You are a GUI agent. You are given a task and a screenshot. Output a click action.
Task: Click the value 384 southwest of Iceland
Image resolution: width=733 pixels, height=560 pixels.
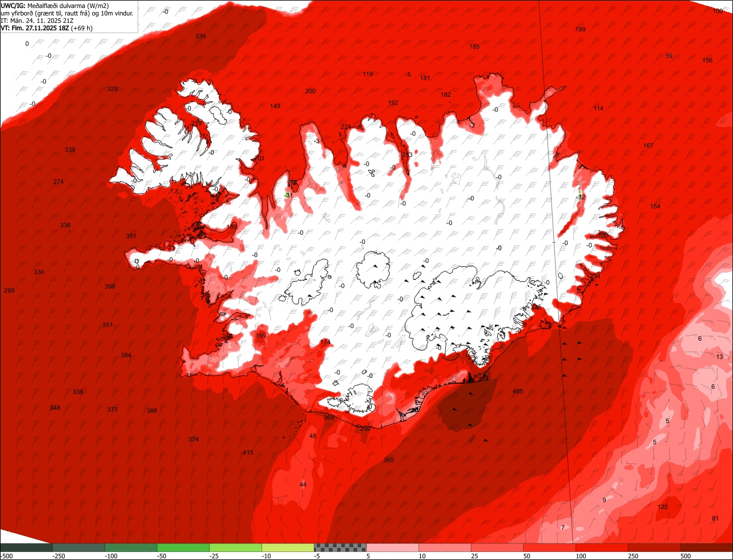coord(126,356)
